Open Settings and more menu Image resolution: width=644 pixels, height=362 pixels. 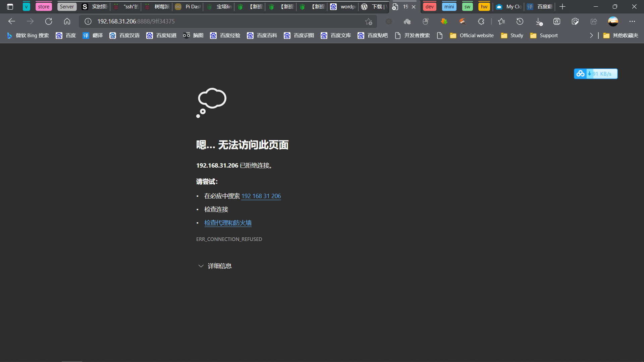pyautogui.click(x=632, y=21)
